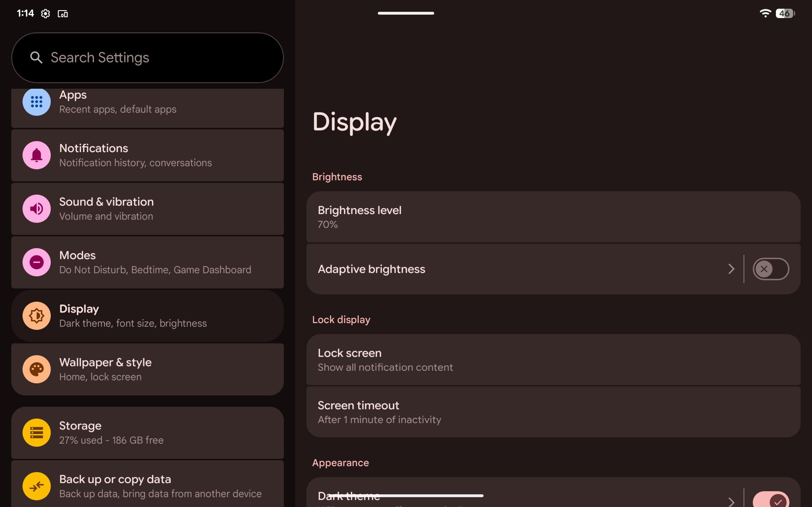Click the magnifier icon in search bar
The image size is (812, 507).
tap(36, 58)
